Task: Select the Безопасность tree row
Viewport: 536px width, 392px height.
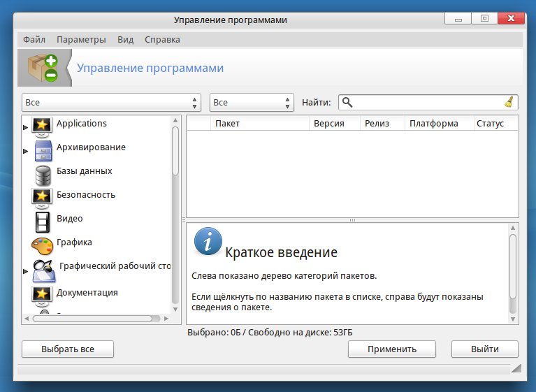Action: [x=96, y=198]
